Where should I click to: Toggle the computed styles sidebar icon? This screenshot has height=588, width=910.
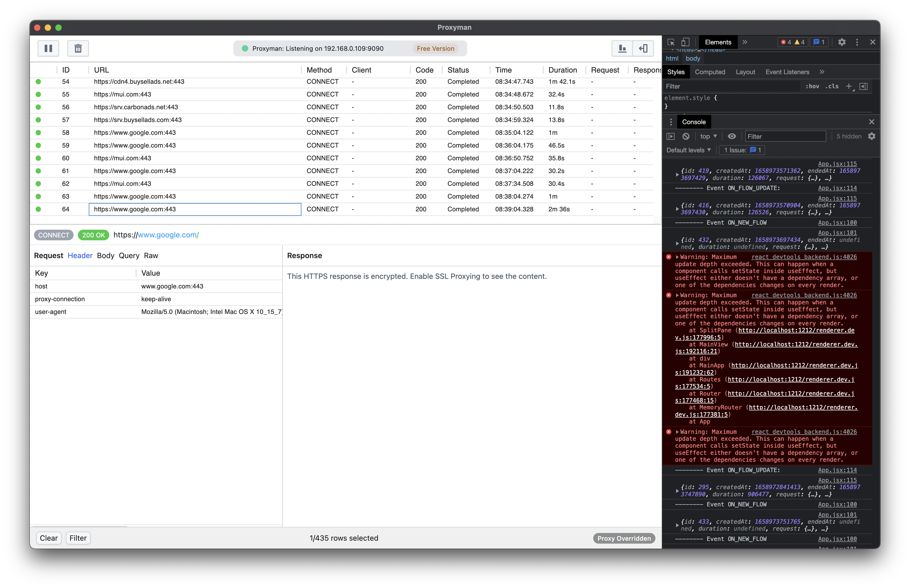click(x=863, y=86)
